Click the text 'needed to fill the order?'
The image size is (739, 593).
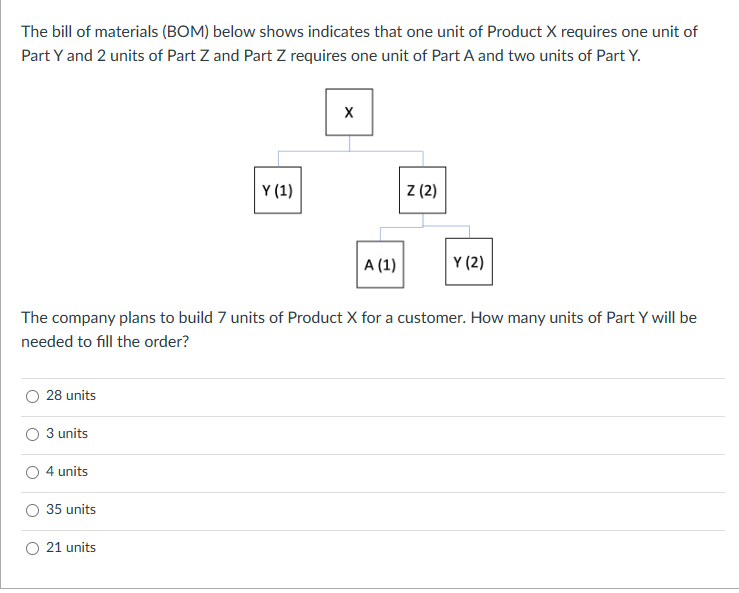105,341
